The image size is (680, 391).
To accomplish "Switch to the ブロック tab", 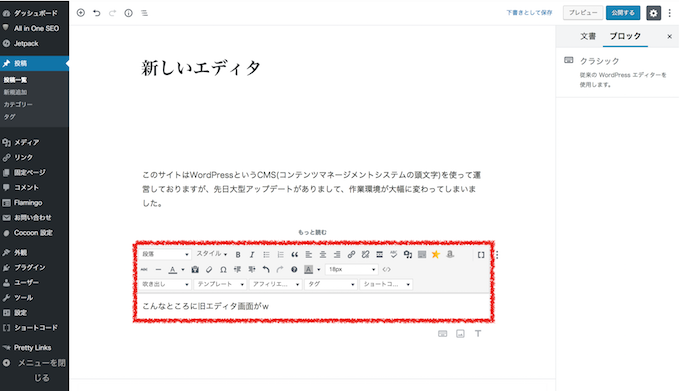I will (x=625, y=36).
